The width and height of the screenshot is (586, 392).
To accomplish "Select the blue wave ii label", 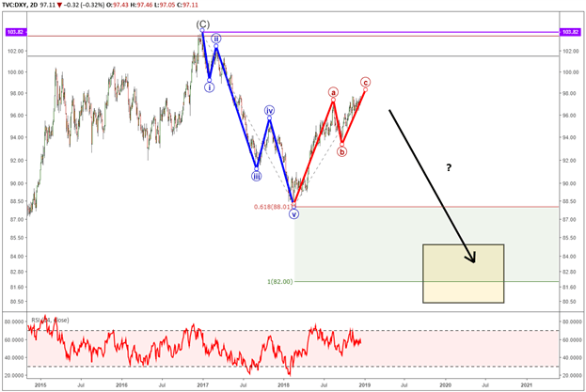I will point(216,39).
